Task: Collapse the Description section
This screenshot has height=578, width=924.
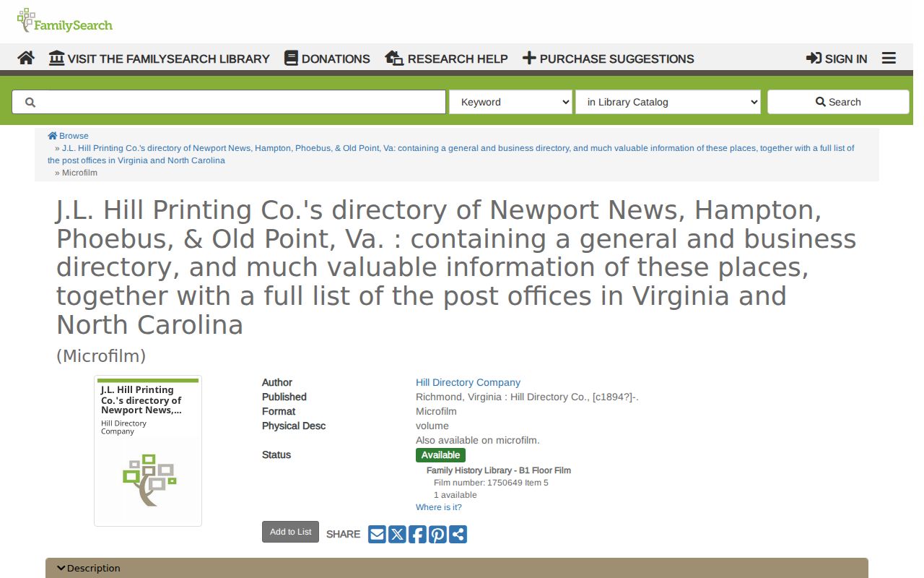Action: tap(457, 568)
